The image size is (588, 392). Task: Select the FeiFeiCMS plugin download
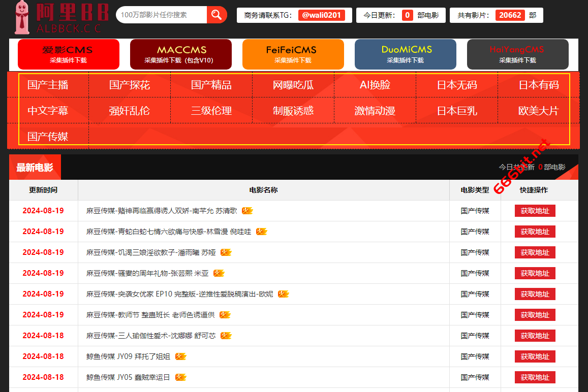click(x=293, y=54)
